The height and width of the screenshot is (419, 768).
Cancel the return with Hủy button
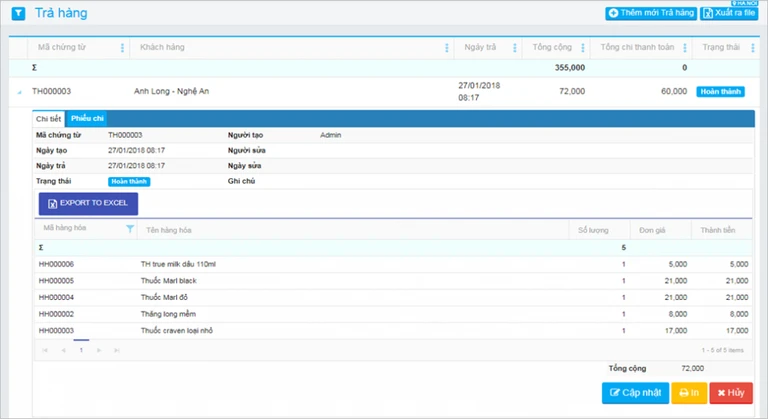(x=731, y=393)
